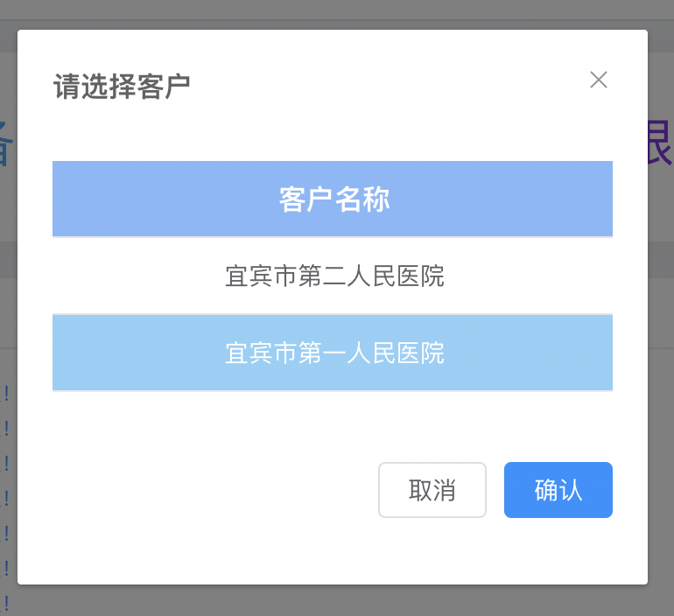Viewport: 674px width, 616px height.
Task: Select the 宜宾市第二人民医院 row
Action: tap(334, 276)
